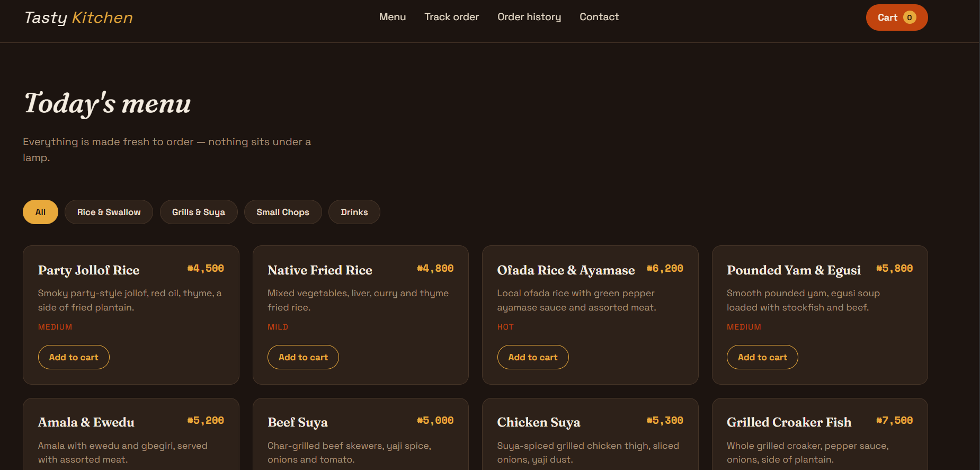Click the 'Suya-spiced grilled chicken thigh' description
Image resolution: width=980 pixels, height=470 pixels.
[588, 453]
